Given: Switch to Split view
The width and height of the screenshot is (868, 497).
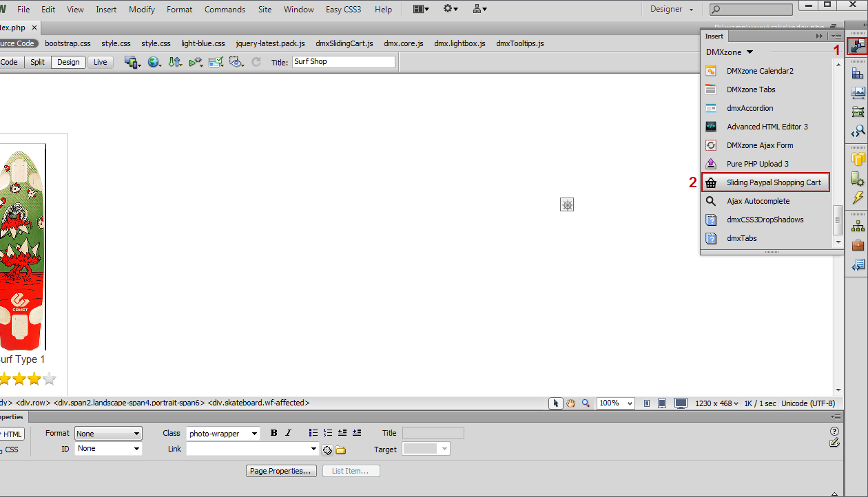Looking at the screenshot, I should [x=38, y=62].
